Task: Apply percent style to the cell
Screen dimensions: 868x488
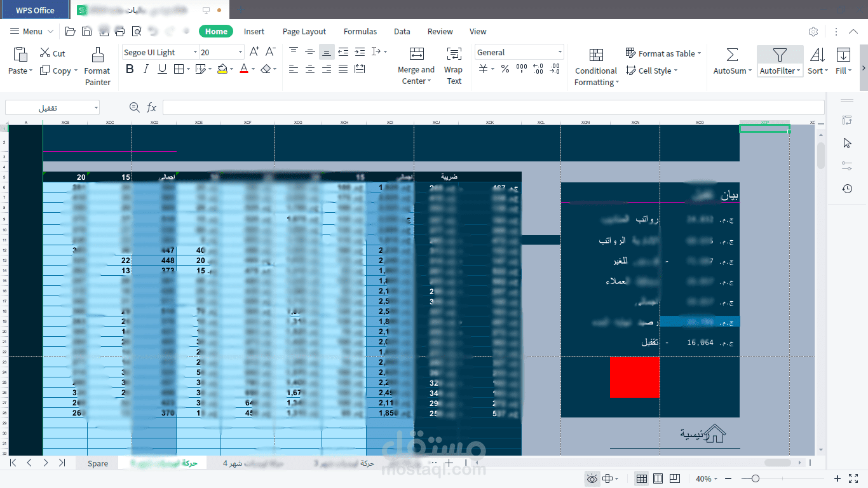Action: (x=505, y=69)
